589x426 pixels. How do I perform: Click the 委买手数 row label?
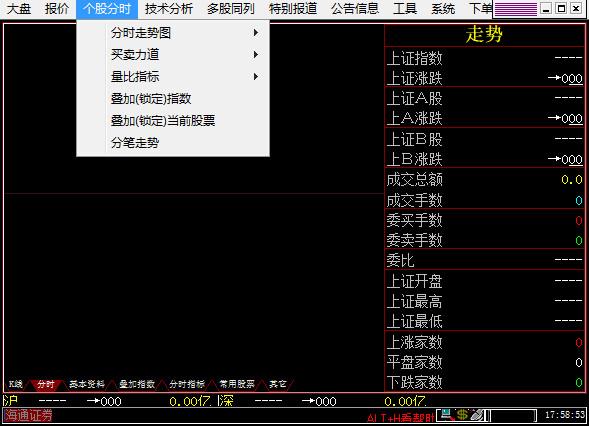click(415, 220)
